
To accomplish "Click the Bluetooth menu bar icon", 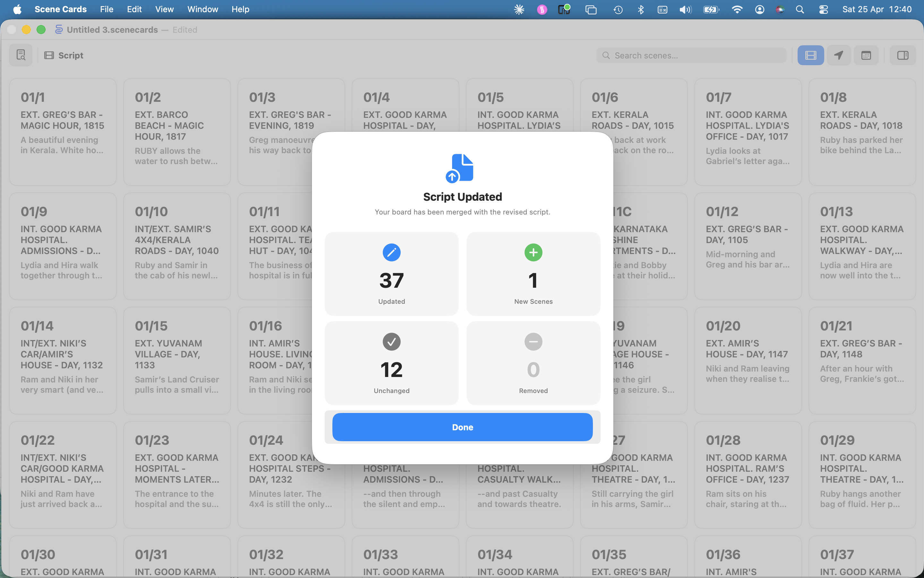I will point(641,9).
